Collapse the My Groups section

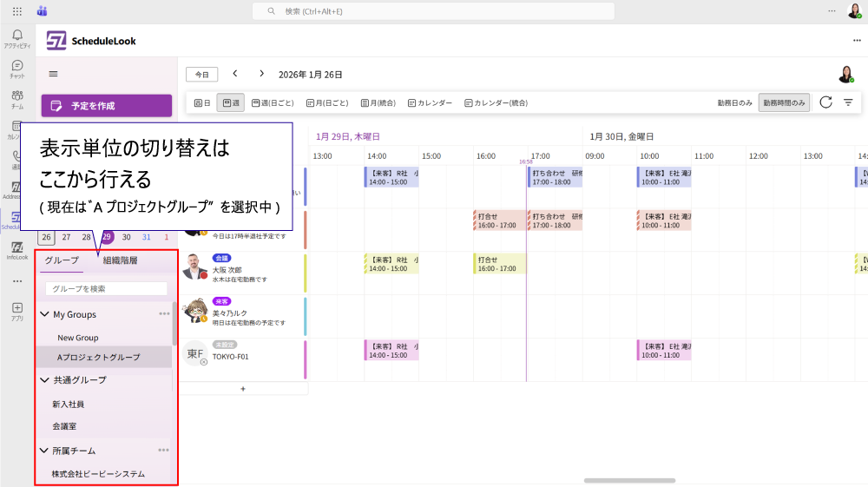[x=45, y=314]
